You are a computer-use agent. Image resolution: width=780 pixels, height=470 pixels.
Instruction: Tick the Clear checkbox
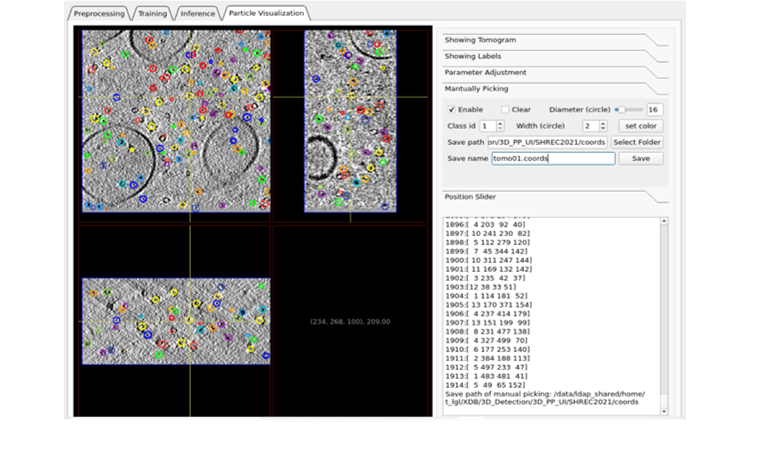(504, 109)
